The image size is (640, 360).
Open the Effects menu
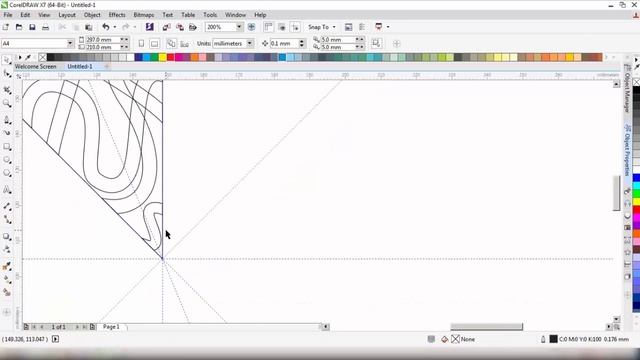click(117, 15)
